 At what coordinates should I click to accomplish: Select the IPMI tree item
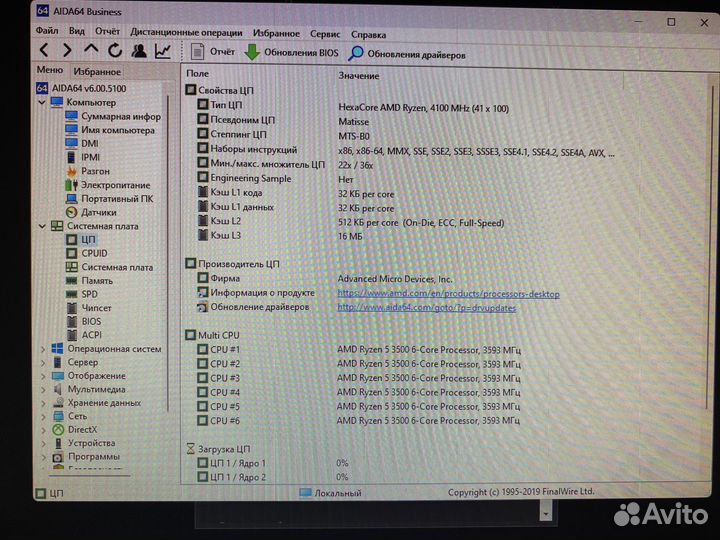[83, 157]
